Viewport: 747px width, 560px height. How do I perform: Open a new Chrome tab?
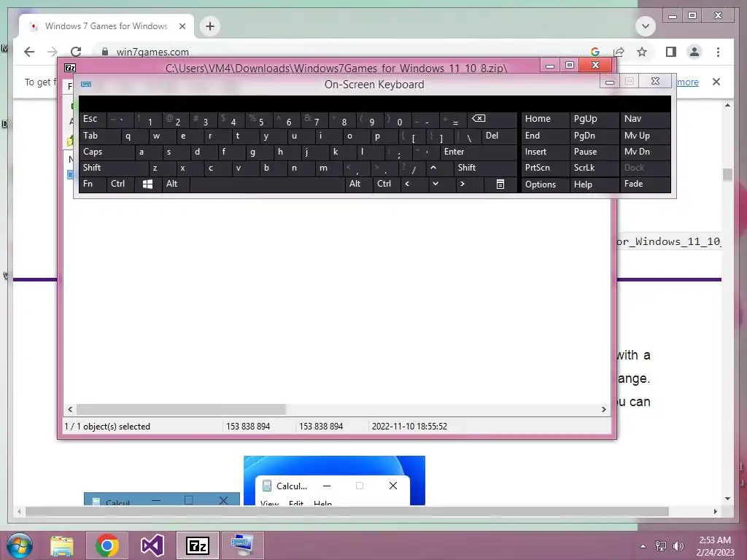[210, 26]
